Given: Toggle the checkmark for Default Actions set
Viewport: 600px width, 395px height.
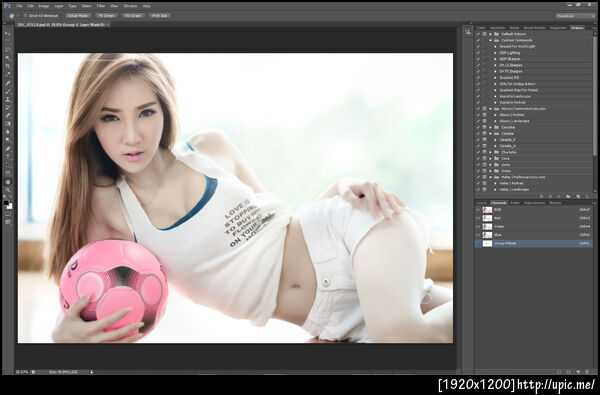Looking at the screenshot, I should (x=478, y=34).
